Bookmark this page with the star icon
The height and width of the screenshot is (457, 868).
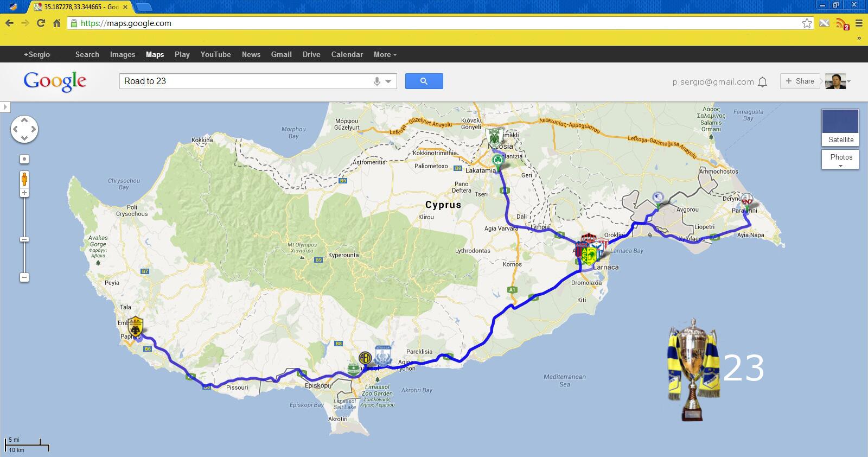coord(807,23)
